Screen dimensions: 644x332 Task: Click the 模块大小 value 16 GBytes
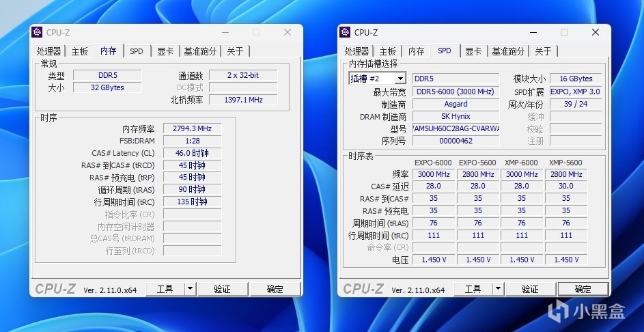click(576, 79)
